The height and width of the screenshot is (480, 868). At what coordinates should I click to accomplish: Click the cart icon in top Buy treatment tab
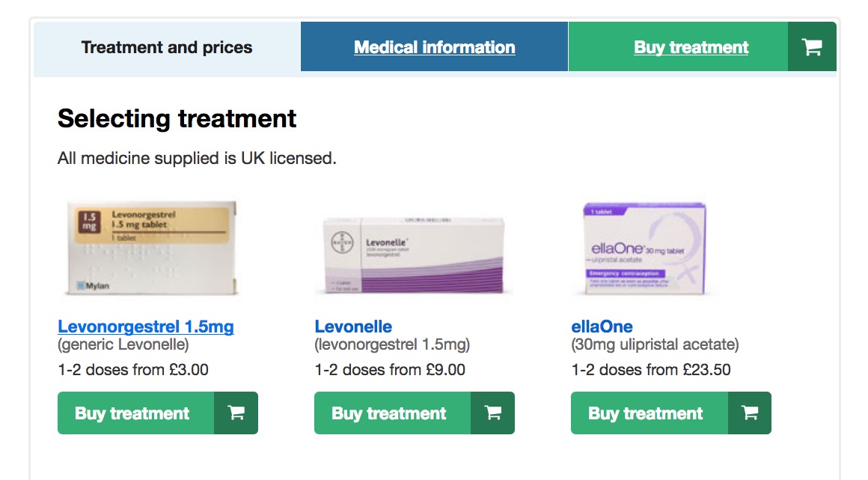pyautogui.click(x=812, y=47)
